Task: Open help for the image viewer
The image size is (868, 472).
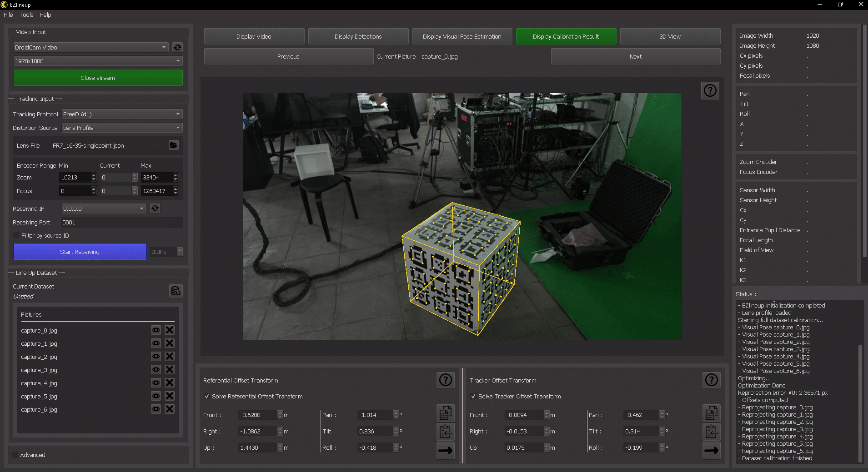Action: [710, 91]
